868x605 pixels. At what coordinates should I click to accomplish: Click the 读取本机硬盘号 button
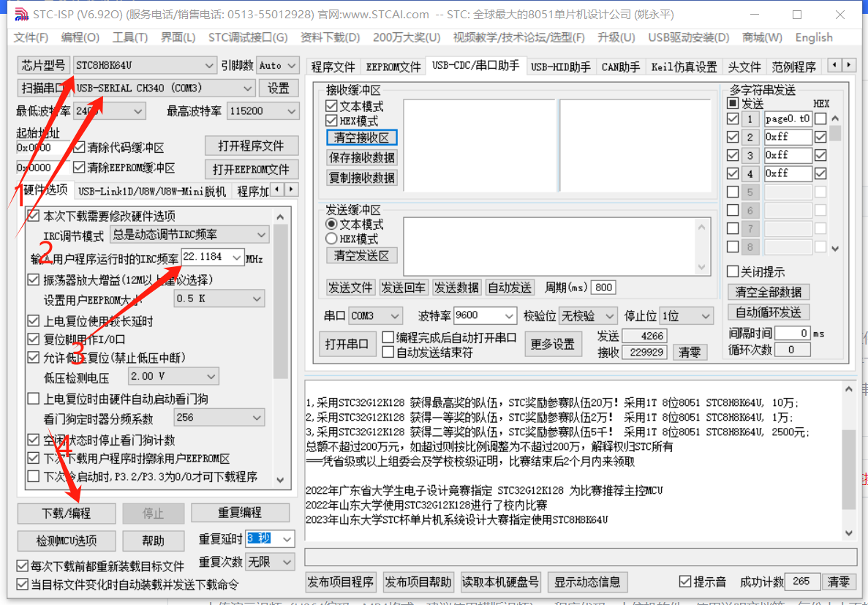tap(500, 582)
